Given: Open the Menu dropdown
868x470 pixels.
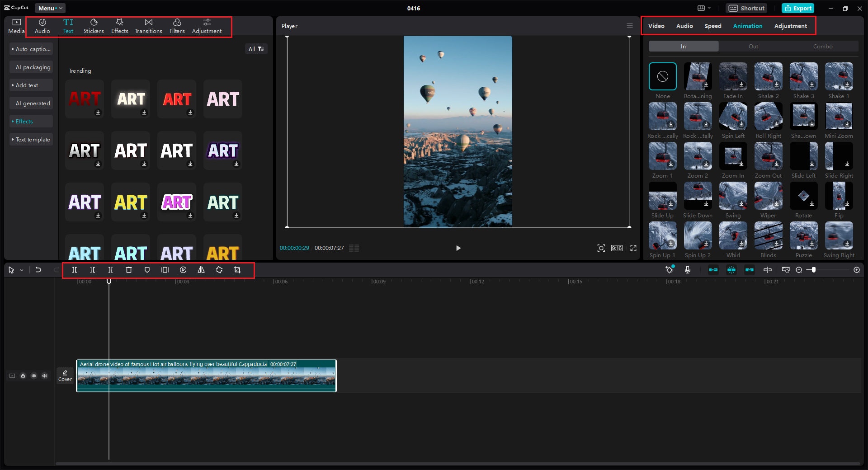Looking at the screenshot, I should (50, 8).
